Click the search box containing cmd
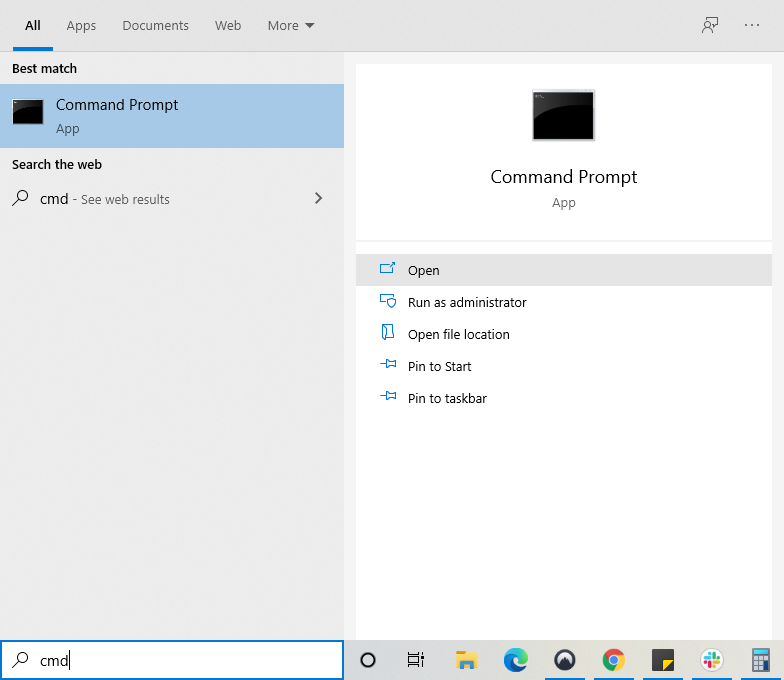Screen dimensions: 784x680 click(x=180, y=660)
